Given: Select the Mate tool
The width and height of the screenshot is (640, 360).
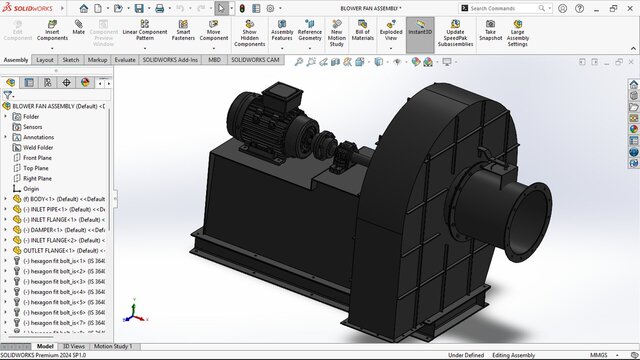Looking at the screenshot, I should click(x=78, y=27).
